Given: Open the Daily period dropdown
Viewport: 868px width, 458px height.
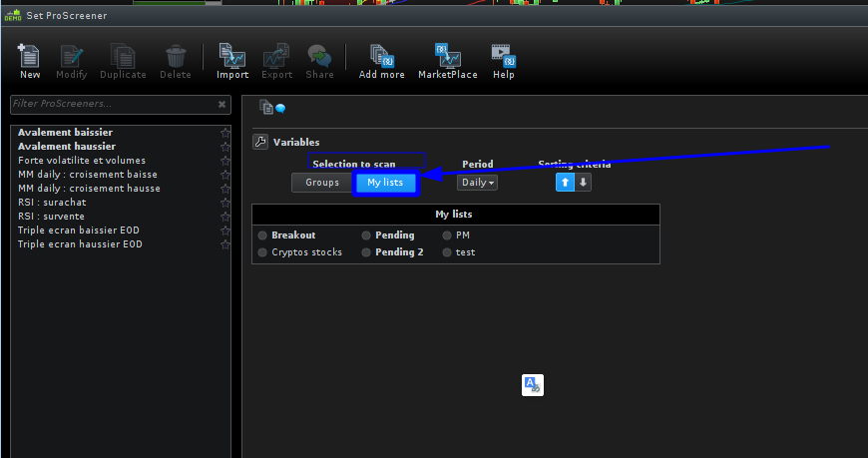Looking at the screenshot, I should pyautogui.click(x=477, y=183).
